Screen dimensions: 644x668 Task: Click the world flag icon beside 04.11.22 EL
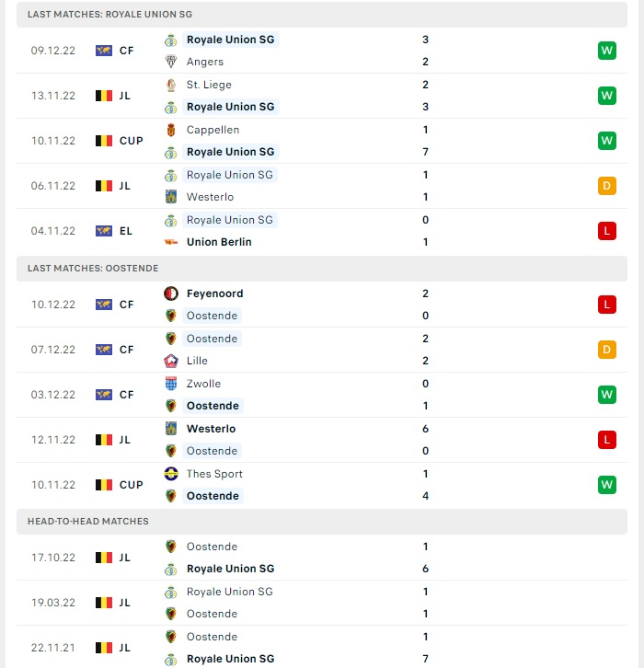tap(104, 231)
